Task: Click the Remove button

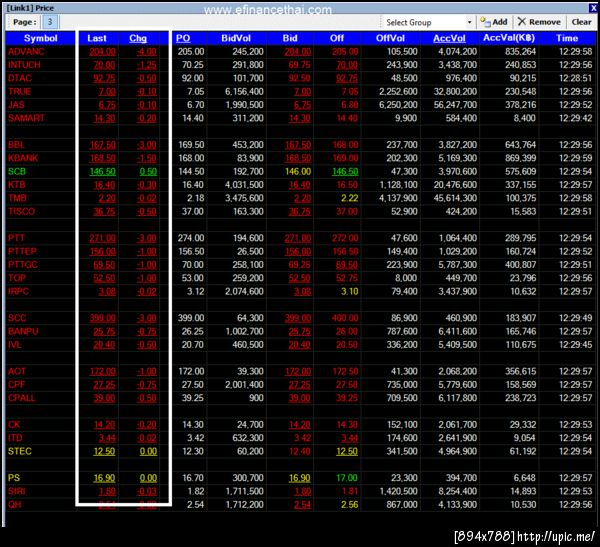Action: pos(539,22)
